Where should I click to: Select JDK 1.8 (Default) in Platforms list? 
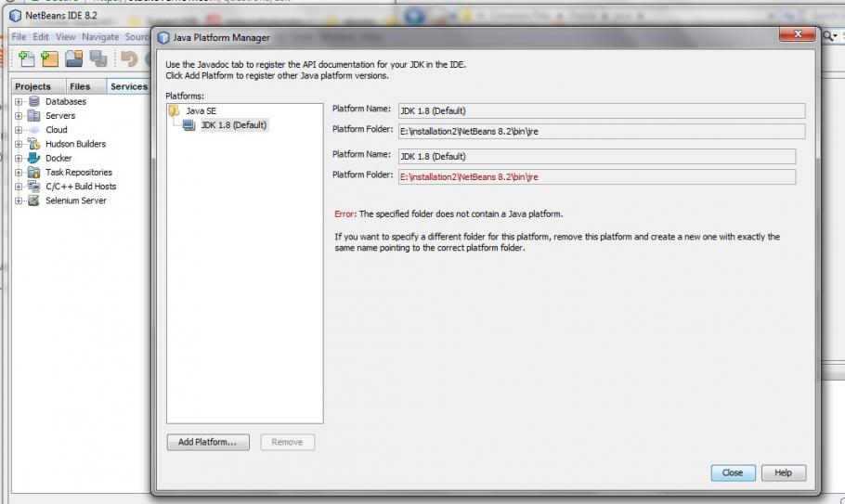pos(234,125)
